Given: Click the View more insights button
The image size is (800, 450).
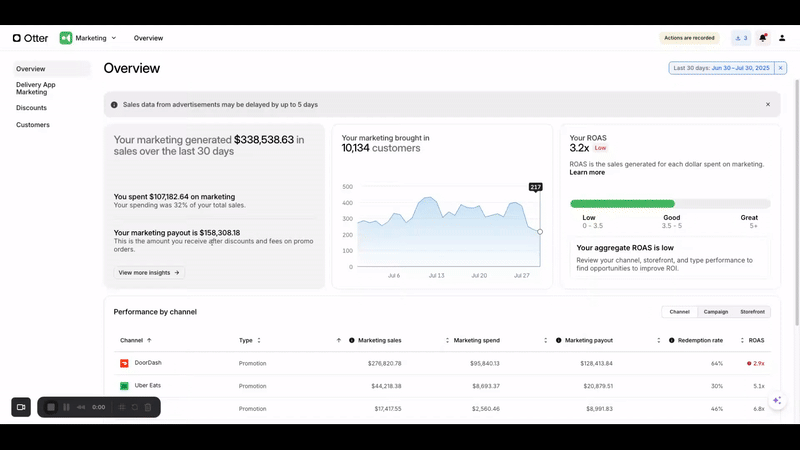Looking at the screenshot, I should coord(149,272).
